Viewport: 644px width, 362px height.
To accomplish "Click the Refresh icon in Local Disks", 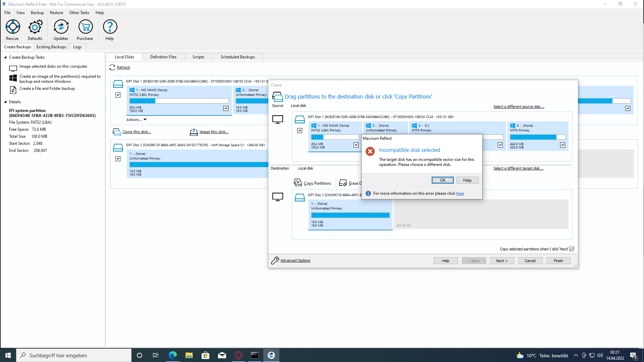I will coord(112,68).
